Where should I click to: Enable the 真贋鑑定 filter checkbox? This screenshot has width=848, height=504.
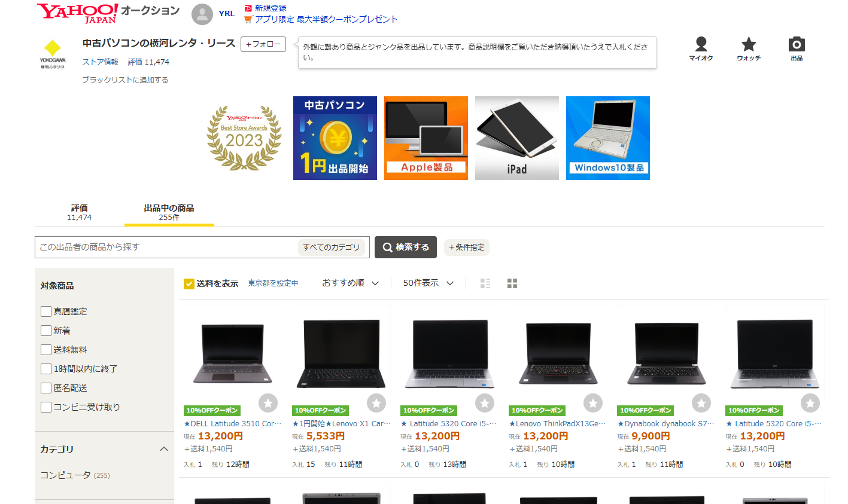[46, 311]
